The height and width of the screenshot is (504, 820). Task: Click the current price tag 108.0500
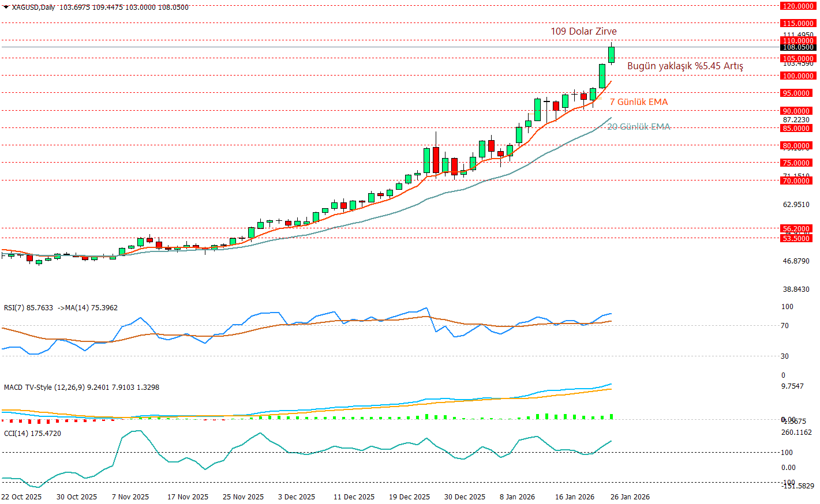797,47
